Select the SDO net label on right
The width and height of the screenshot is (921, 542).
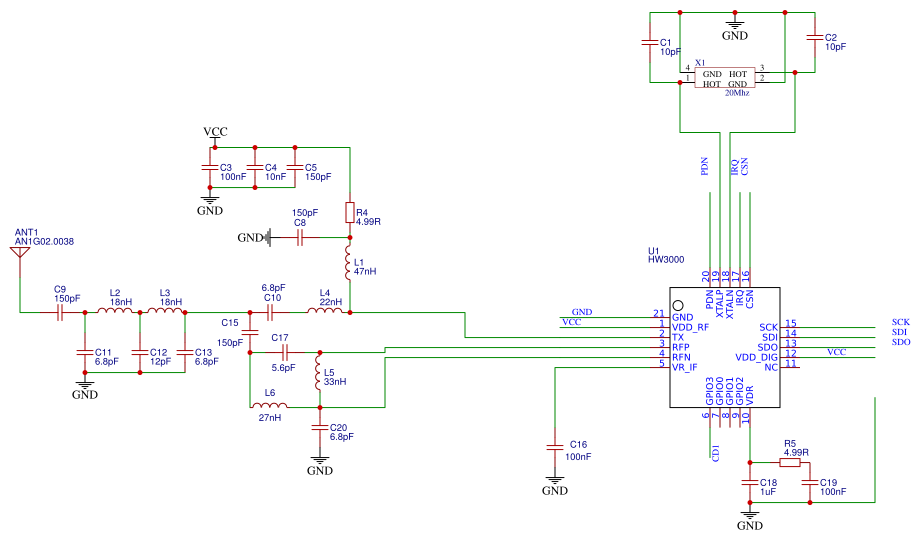[x=900, y=342]
